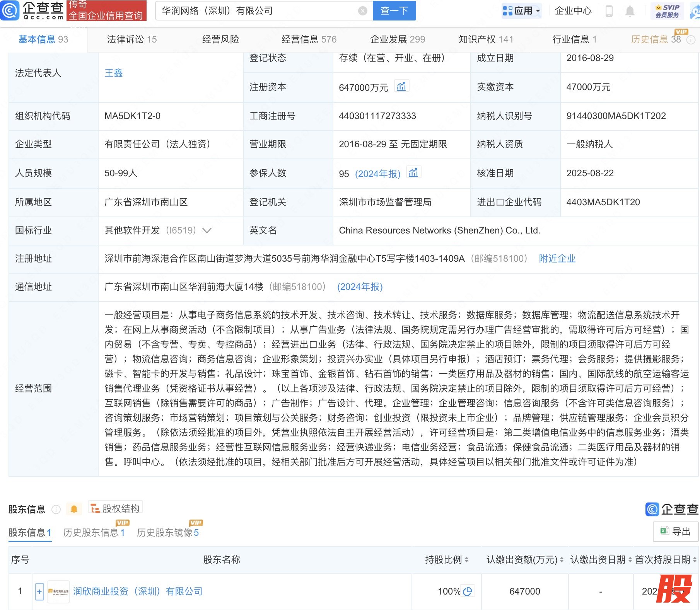Sort by 持股比例 column

point(466,560)
